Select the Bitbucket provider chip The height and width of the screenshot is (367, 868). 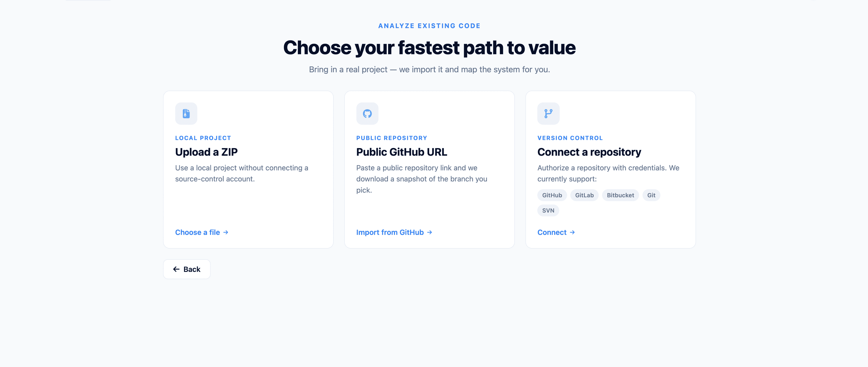coord(620,195)
